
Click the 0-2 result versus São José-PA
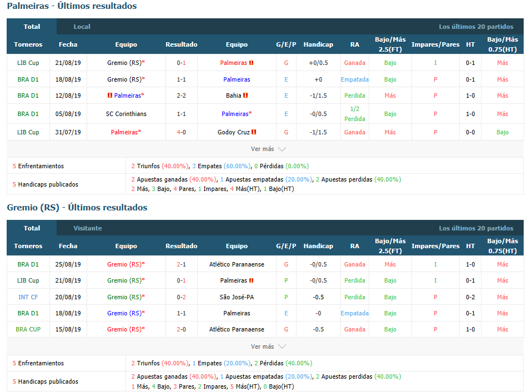(181, 297)
